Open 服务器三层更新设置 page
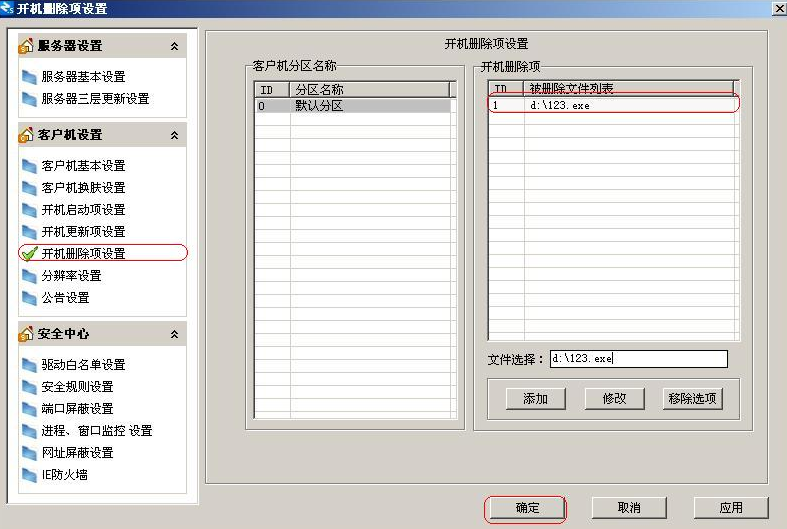The height and width of the screenshot is (529, 787). click(x=95, y=99)
